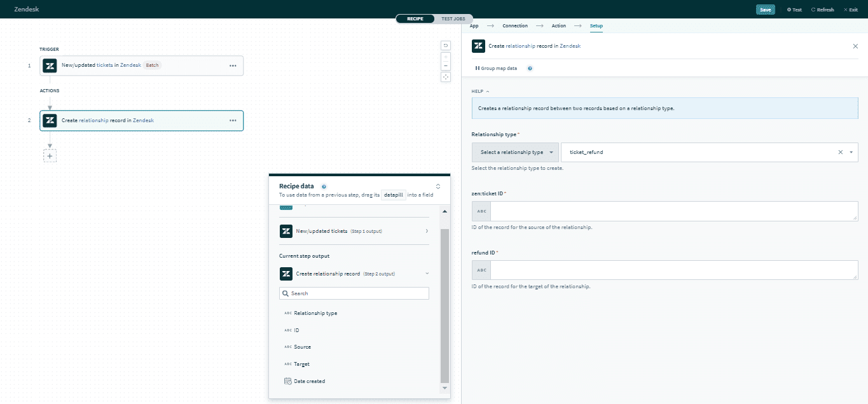Open the Select a relationship type dropdown
This screenshot has width=868, height=404.
(514, 152)
